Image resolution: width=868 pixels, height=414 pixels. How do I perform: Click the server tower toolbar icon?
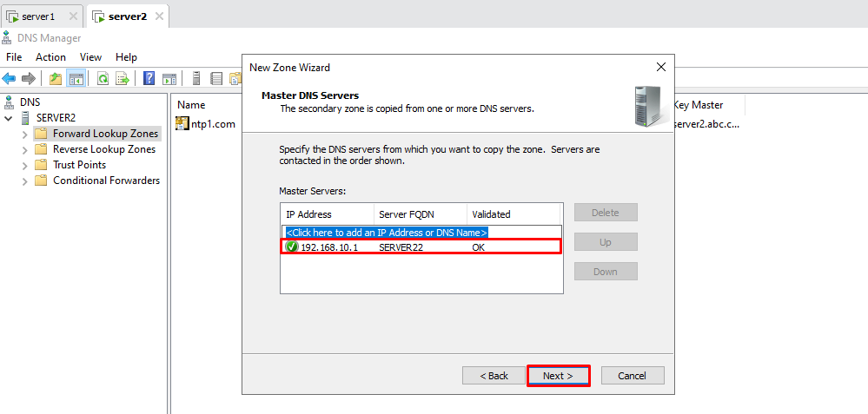pos(196,78)
